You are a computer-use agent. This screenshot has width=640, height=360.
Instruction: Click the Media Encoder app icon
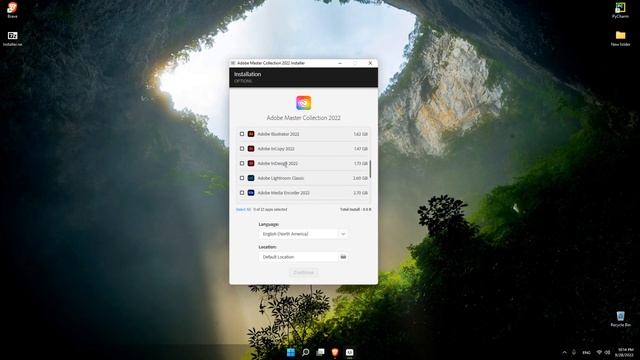point(251,193)
